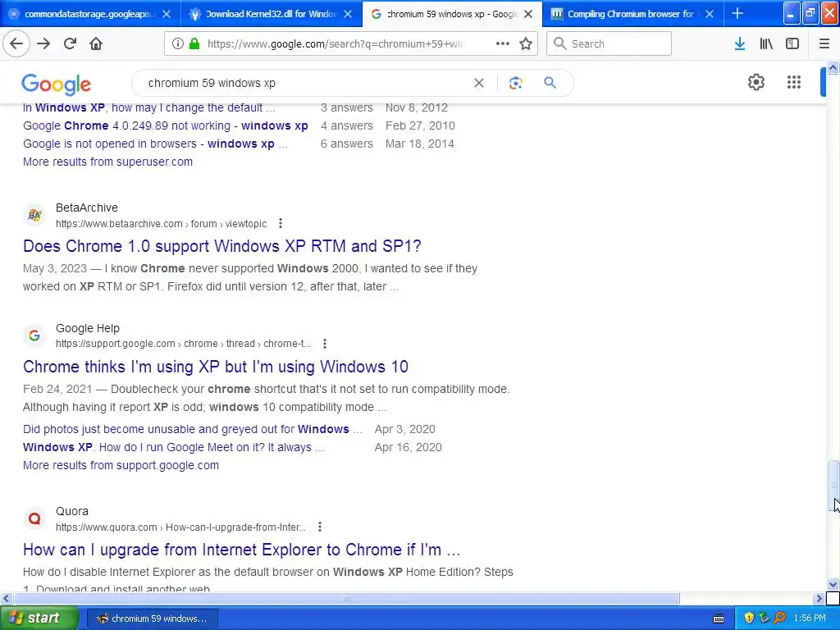Click the yellow security shield tray icon

click(x=749, y=619)
